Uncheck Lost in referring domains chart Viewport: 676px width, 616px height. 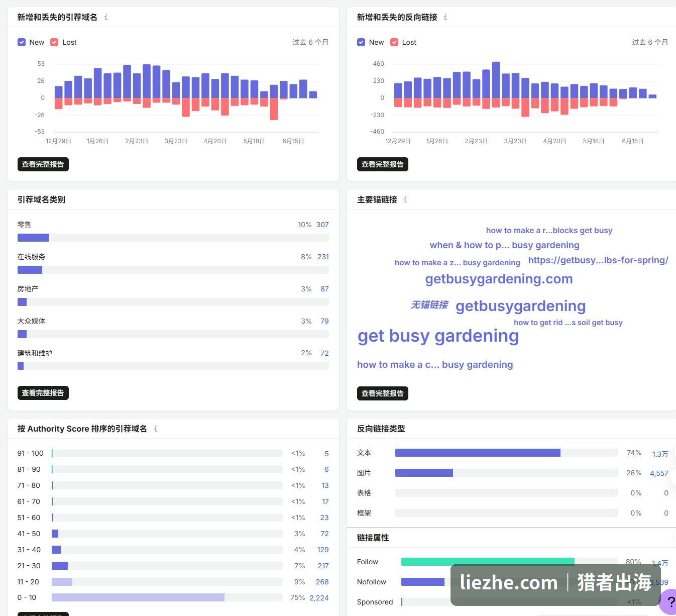point(54,42)
